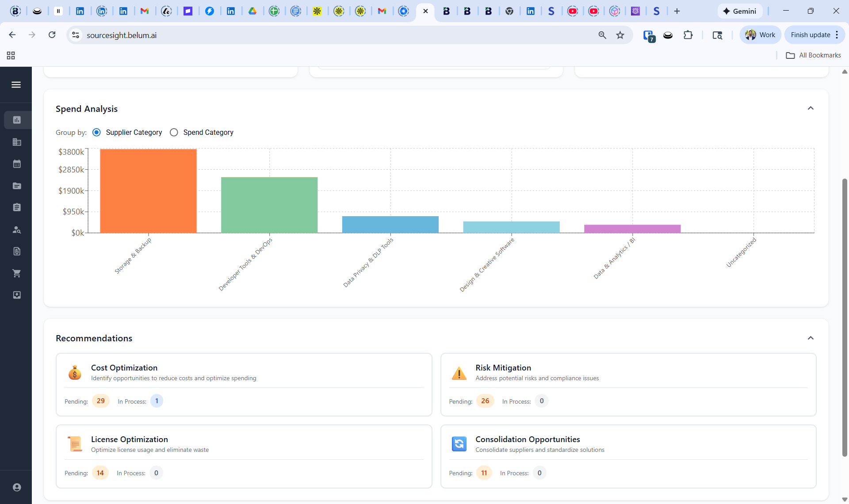Click the Finish update button
Image resolution: width=849 pixels, height=504 pixels.
(x=810, y=34)
